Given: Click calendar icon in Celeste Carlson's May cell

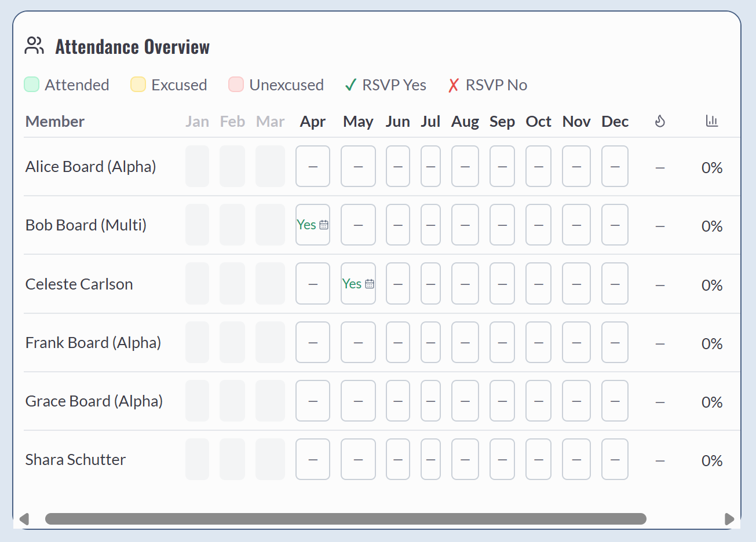Looking at the screenshot, I should coord(370,284).
